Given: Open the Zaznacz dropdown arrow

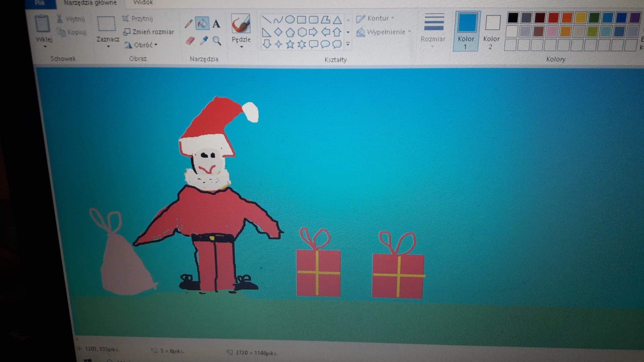Looking at the screenshot, I should 108,46.
